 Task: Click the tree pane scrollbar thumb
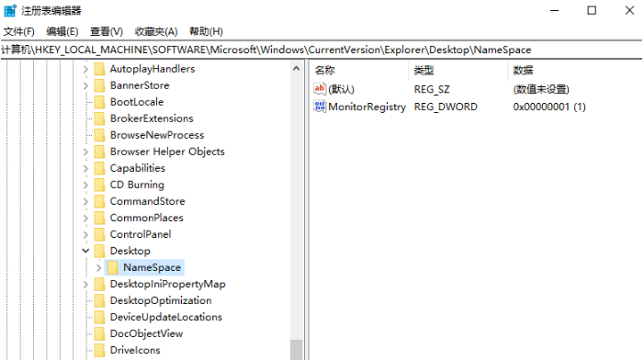297,349
